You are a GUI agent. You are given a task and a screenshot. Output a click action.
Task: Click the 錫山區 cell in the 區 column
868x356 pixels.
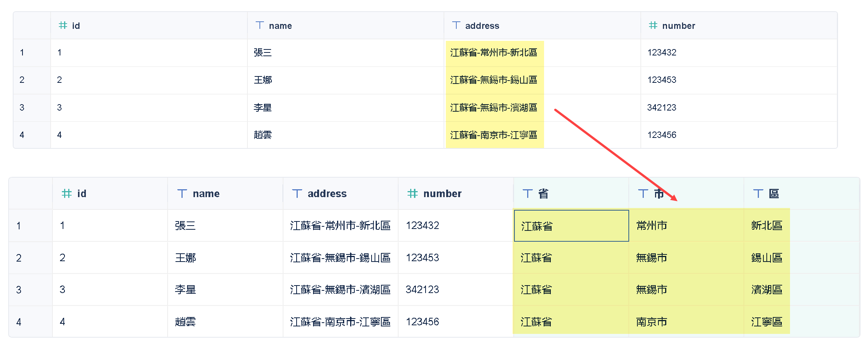(x=767, y=258)
